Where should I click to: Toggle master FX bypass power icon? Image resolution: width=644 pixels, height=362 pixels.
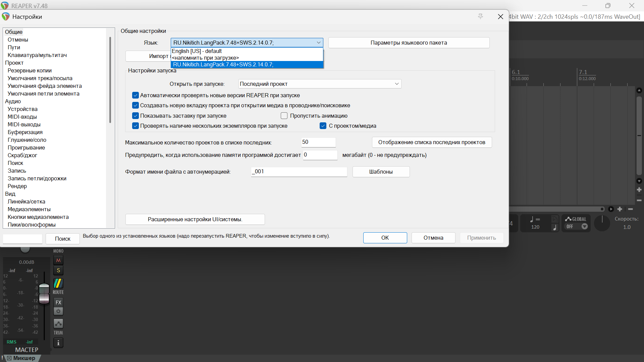click(x=58, y=311)
